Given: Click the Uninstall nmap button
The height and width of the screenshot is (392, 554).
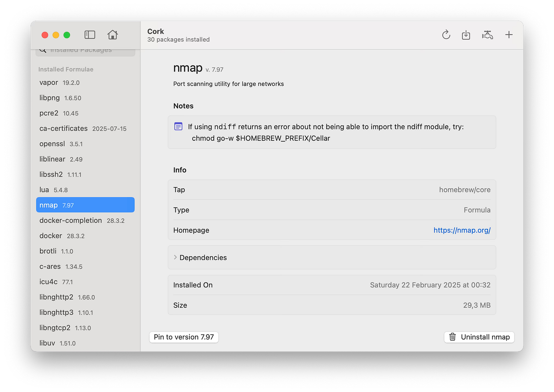Looking at the screenshot, I should 479,337.
